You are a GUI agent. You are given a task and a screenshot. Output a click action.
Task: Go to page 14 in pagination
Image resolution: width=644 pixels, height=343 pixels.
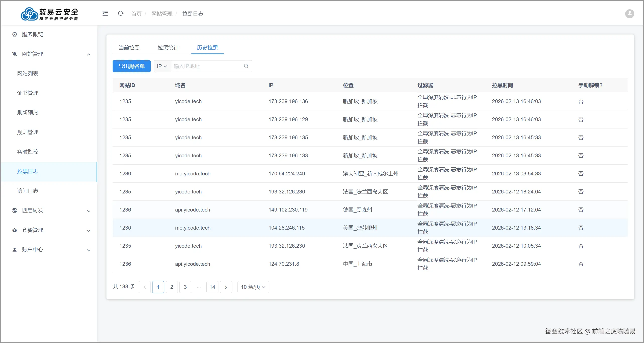pyautogui.click(x=212, y=287)
